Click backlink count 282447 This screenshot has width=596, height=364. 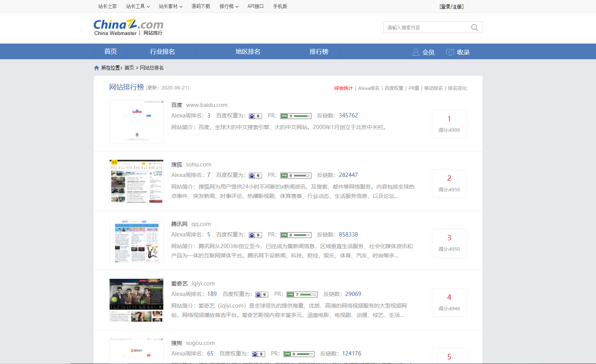(x=348, y=175)
